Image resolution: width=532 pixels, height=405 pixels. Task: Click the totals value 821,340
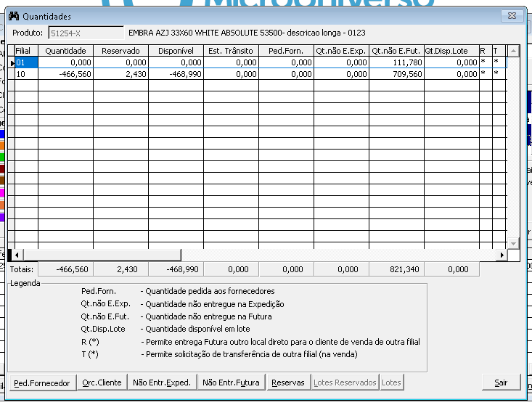(x=396, y=270)
